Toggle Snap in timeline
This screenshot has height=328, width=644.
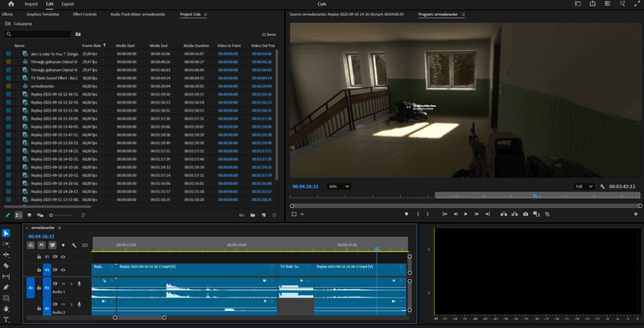(42, 245)
